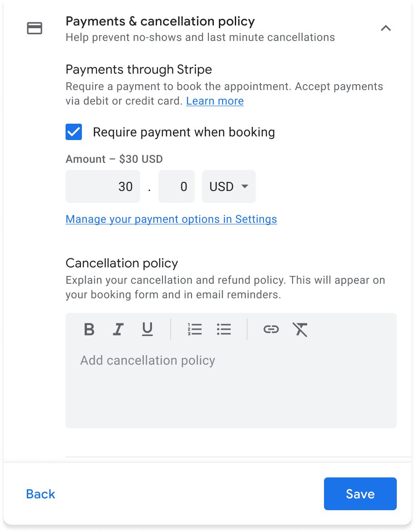The width and height of the screenshot is (415, 532).
Task: Click the credit card payments icon
Action: [x=35, y=28]
